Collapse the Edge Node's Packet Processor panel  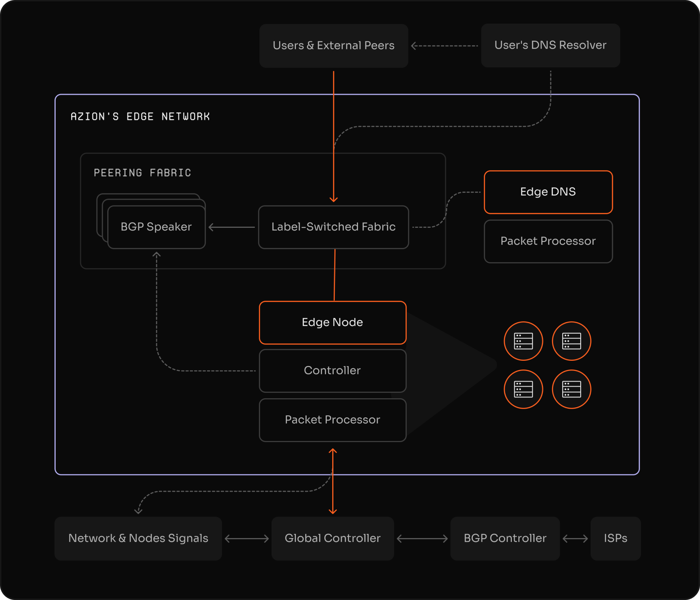coord(332,420)
